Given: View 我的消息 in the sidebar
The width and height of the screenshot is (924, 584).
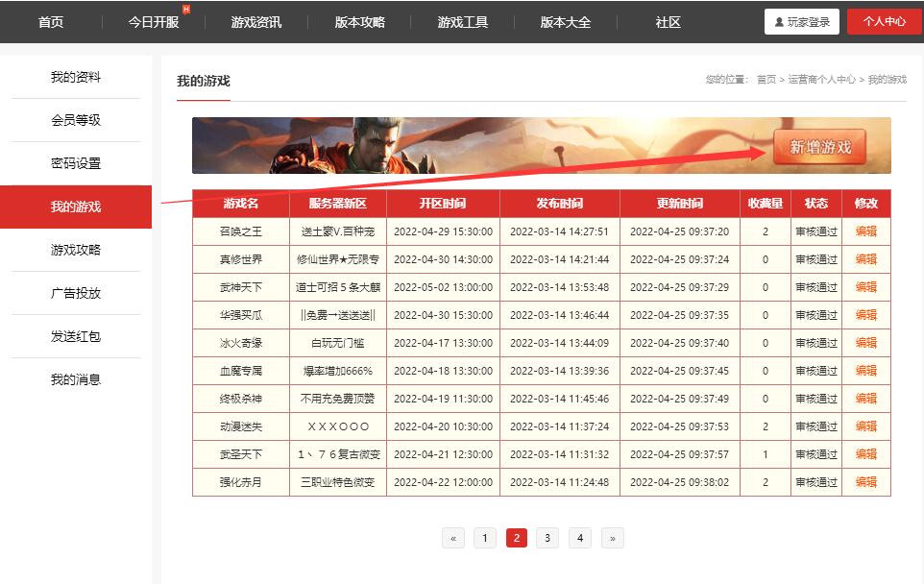Looking at the screenshot, I should tap(76, 379).
